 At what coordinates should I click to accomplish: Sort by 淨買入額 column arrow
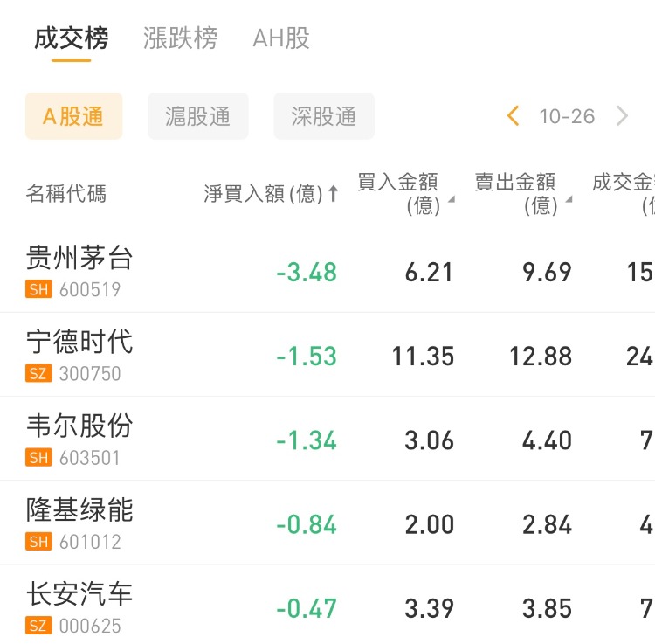[333, 194]
